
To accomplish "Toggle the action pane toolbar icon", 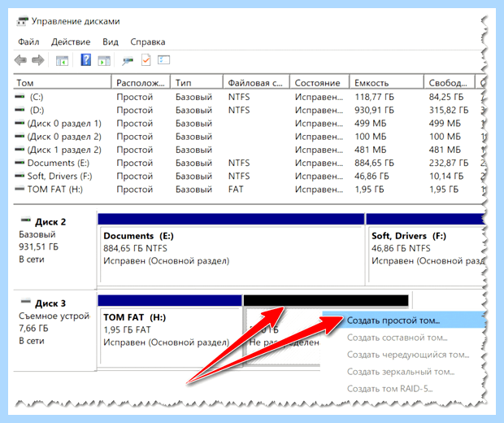I will tap(104, 60).
